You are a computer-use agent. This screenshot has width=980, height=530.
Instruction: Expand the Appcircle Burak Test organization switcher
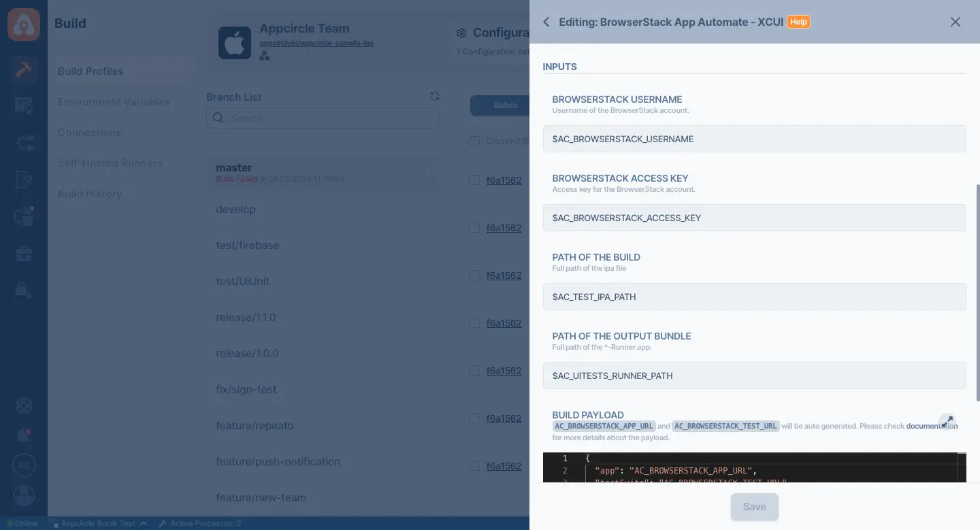[99, 523]
